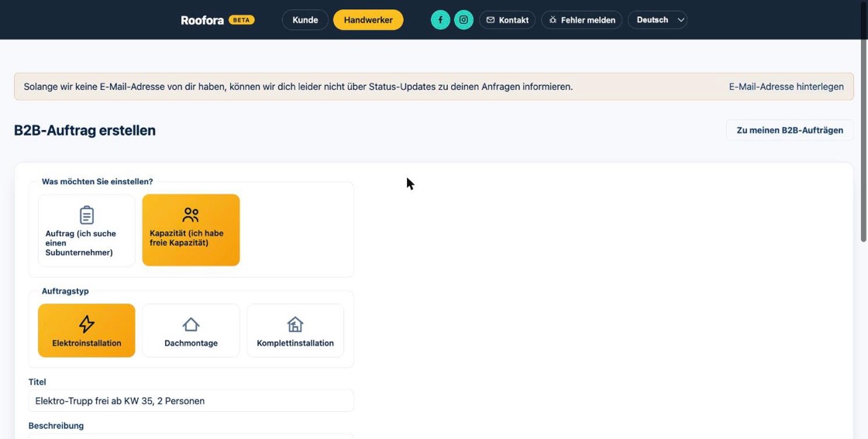Open the Instagram icon link
Image resolution: width=868 pixels, height=439 pixels.
click(x=464, y=20)
